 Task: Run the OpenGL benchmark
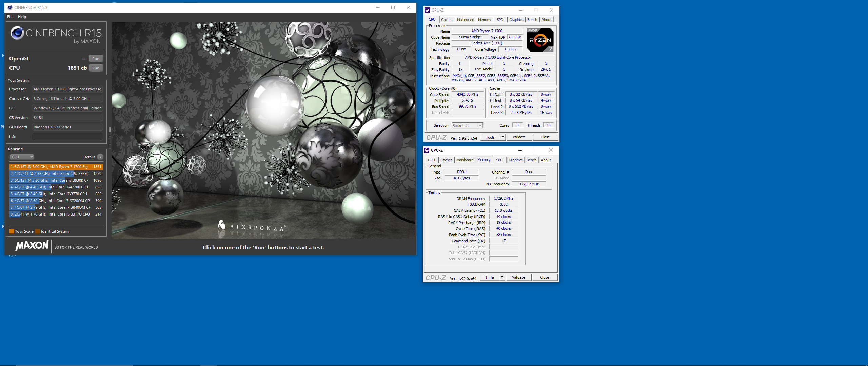tap(96, 59)
